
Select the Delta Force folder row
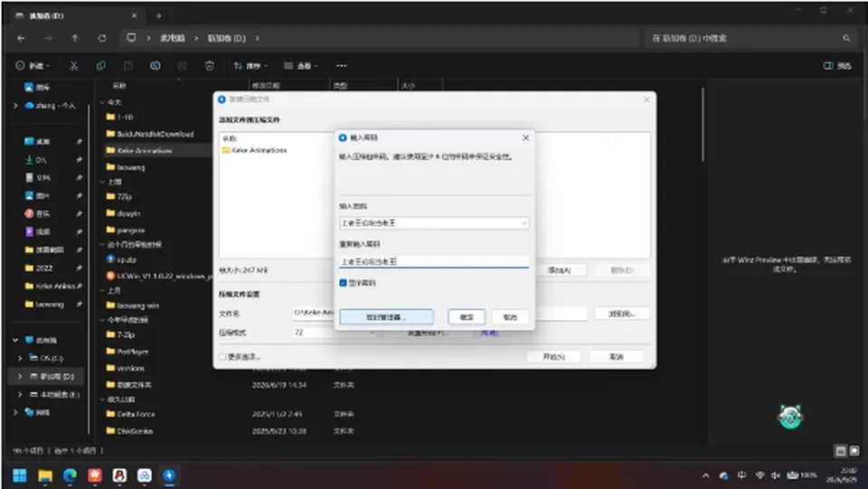click(x=130, y=414)
